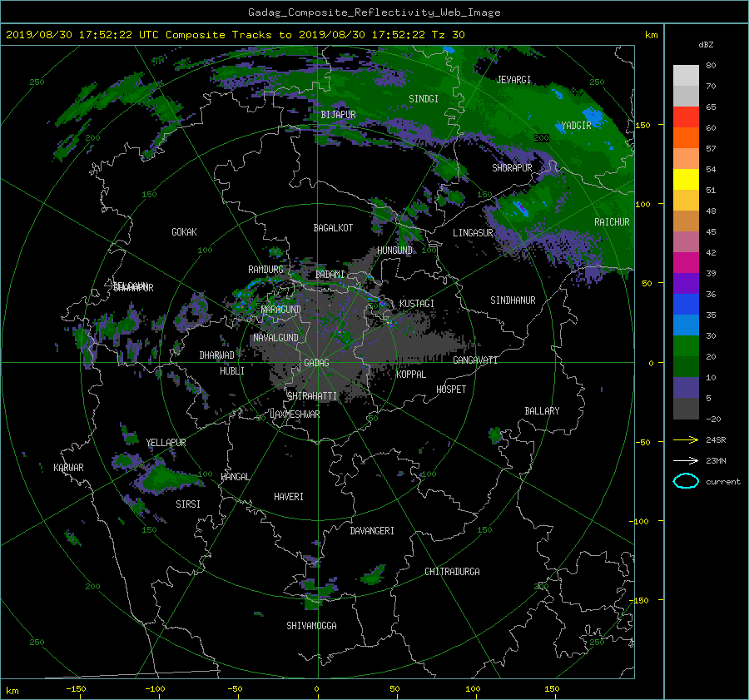Select the HUNGUND city label

(x=394, y=251)
